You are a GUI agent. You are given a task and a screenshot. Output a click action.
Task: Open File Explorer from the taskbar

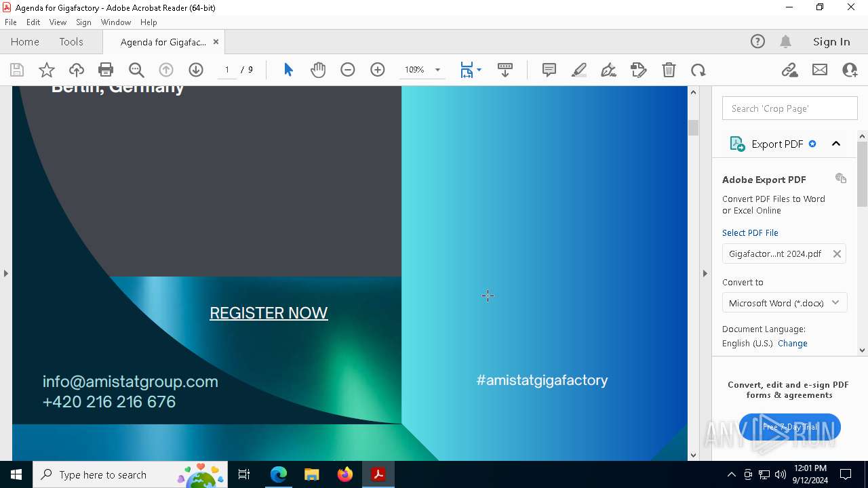click(312, 474)
